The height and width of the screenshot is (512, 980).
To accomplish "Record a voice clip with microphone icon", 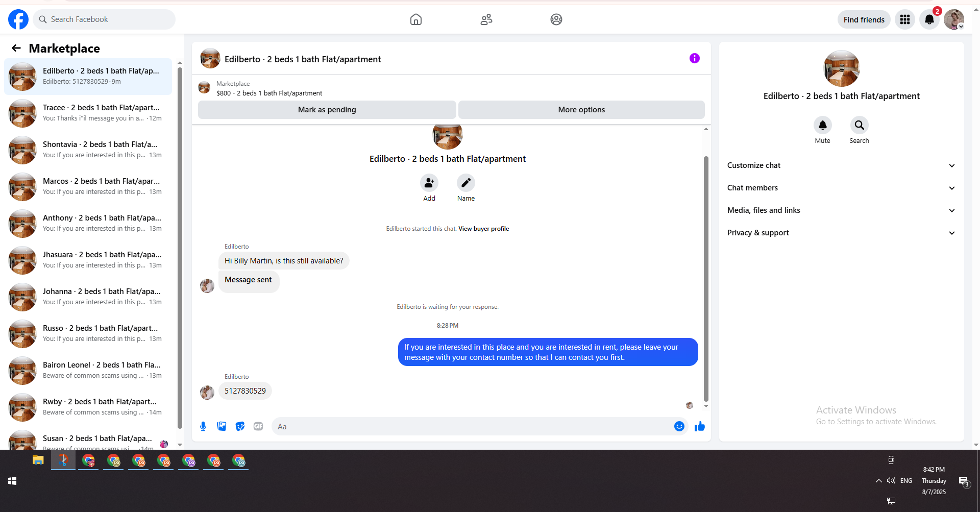I will [203, 426].
